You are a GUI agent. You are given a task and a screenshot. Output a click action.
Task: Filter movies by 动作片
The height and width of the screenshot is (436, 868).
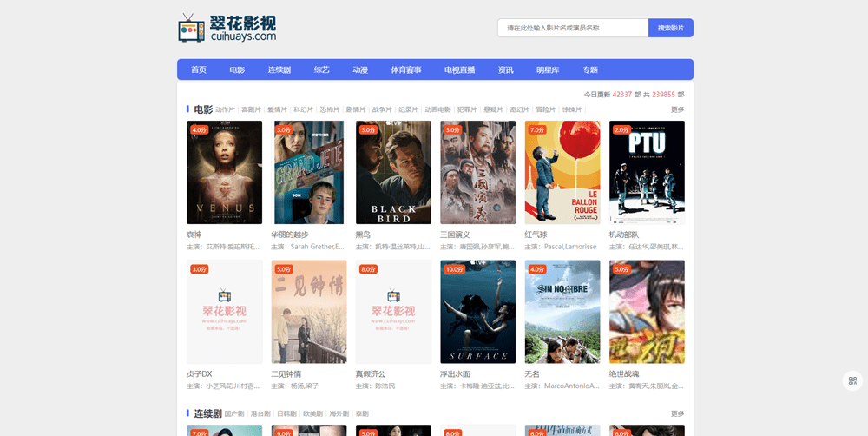pyautogui.click(x=226, y=109)
